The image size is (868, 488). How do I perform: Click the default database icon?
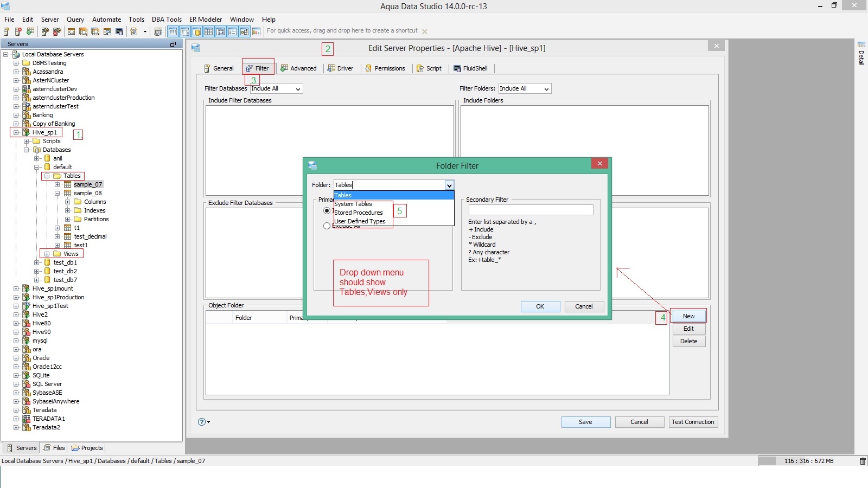tap(47, 167)
